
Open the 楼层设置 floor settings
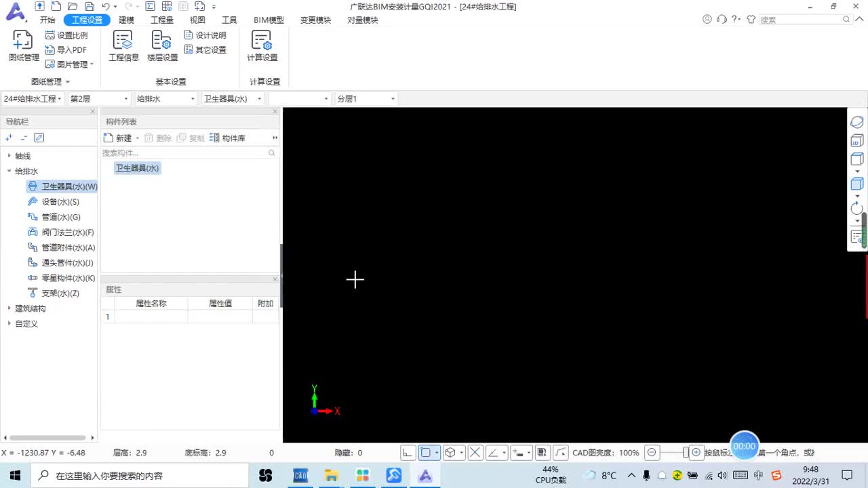(162, 46)
